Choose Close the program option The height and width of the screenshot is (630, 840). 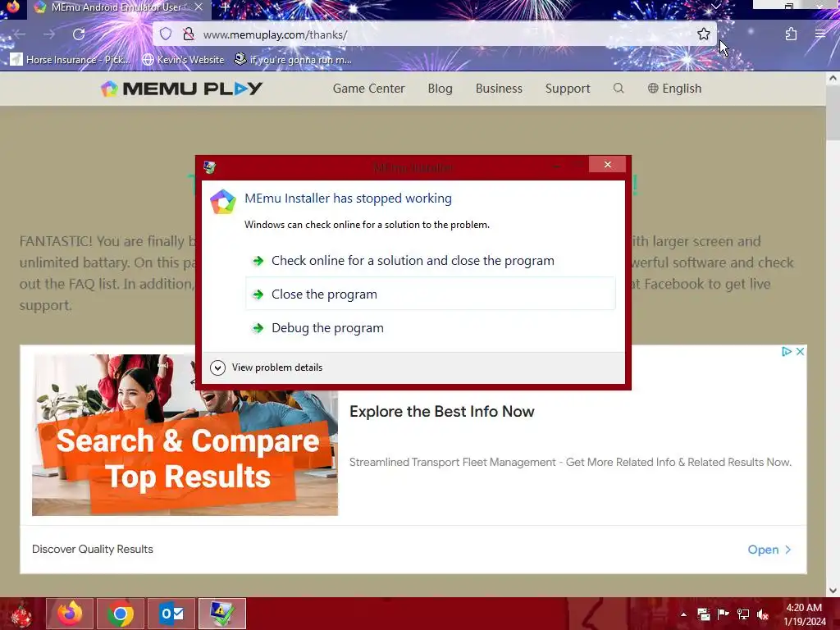click(x=430, y=294)
